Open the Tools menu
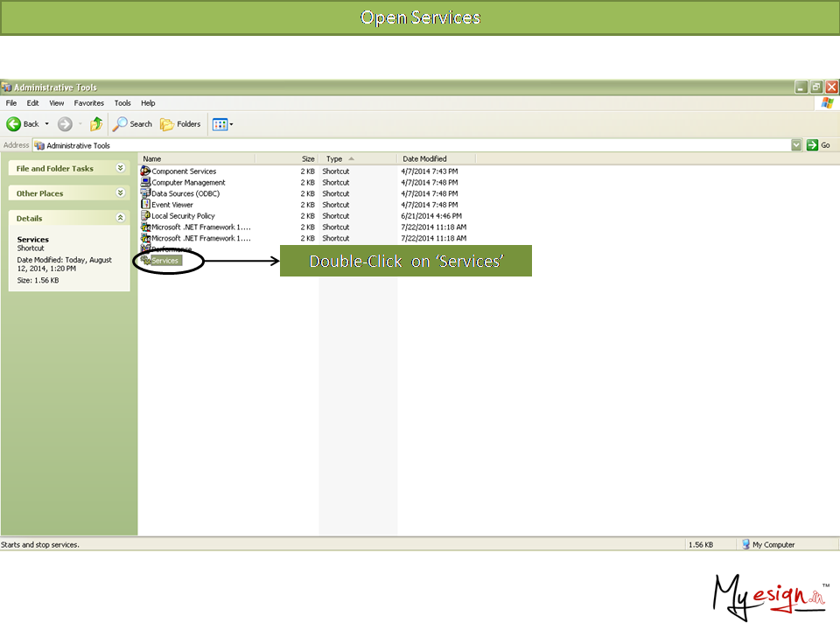840x630 pixels. tap(122, 103)
